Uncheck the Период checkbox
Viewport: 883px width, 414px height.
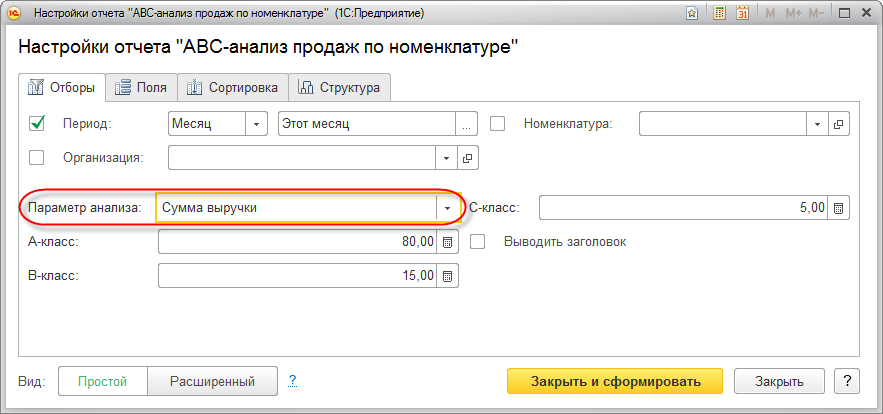click(38, 124)
